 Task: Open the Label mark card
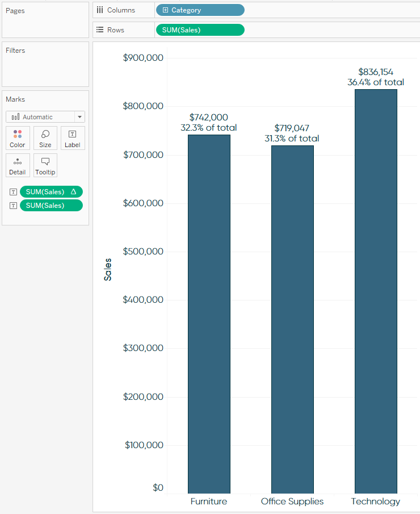[x=73, y=138]
